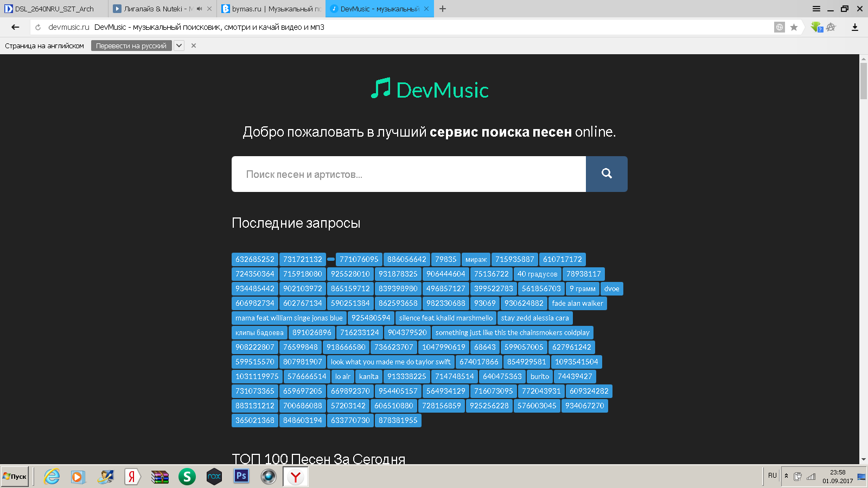This screenshot has height=488, width=868.
Task: Expand the translate options dropdown arrow
Action: 178,46
